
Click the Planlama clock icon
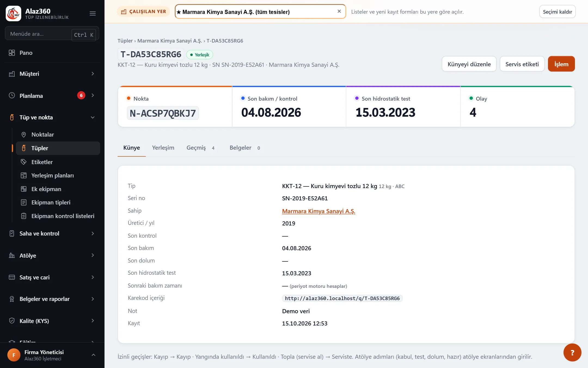pos(12,95)
